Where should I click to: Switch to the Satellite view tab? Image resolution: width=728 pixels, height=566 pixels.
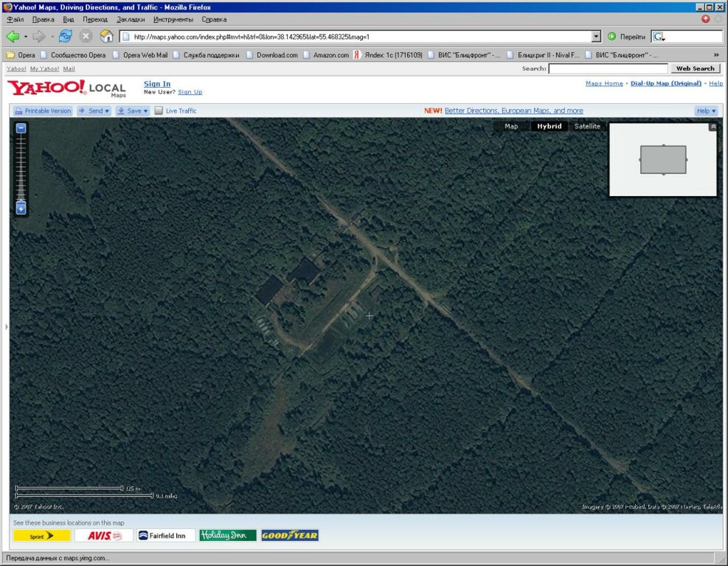[x=587, y=126]
